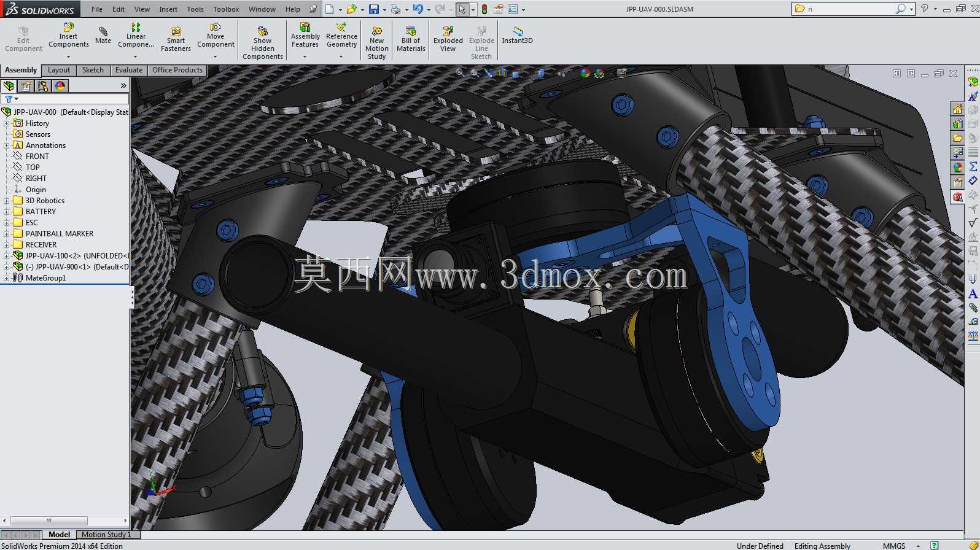
Task: Click the Open folder icon
Action: [x=351, y=9]
